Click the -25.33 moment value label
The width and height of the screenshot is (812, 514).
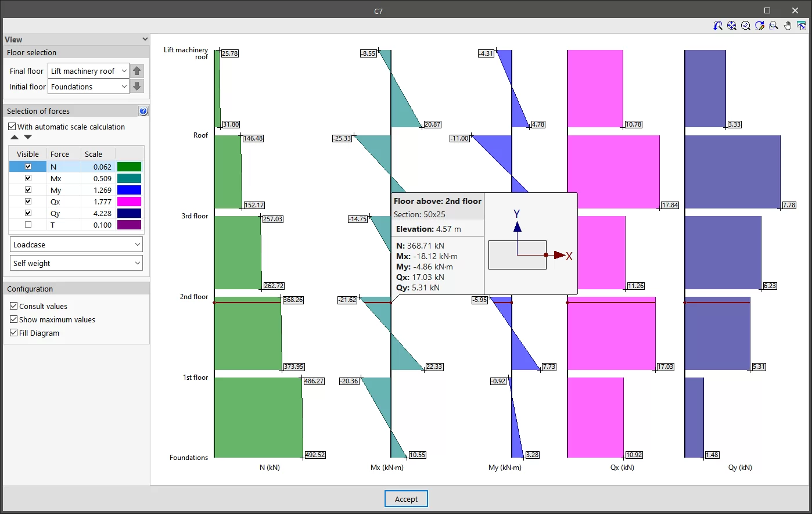click(343, 138)
